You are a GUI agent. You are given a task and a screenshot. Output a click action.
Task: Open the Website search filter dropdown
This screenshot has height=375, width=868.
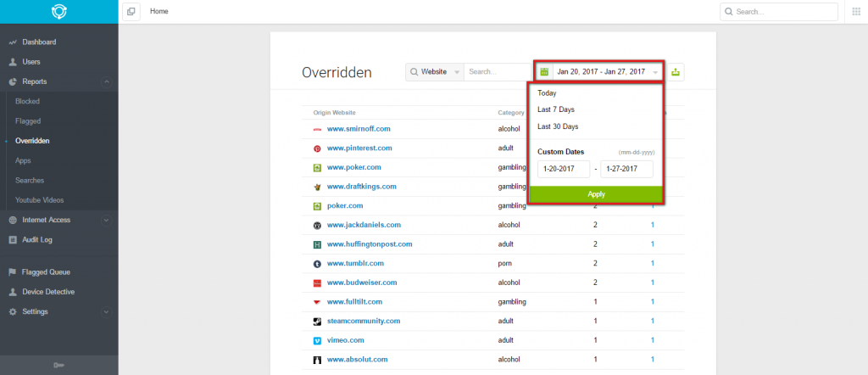[435, 72]
